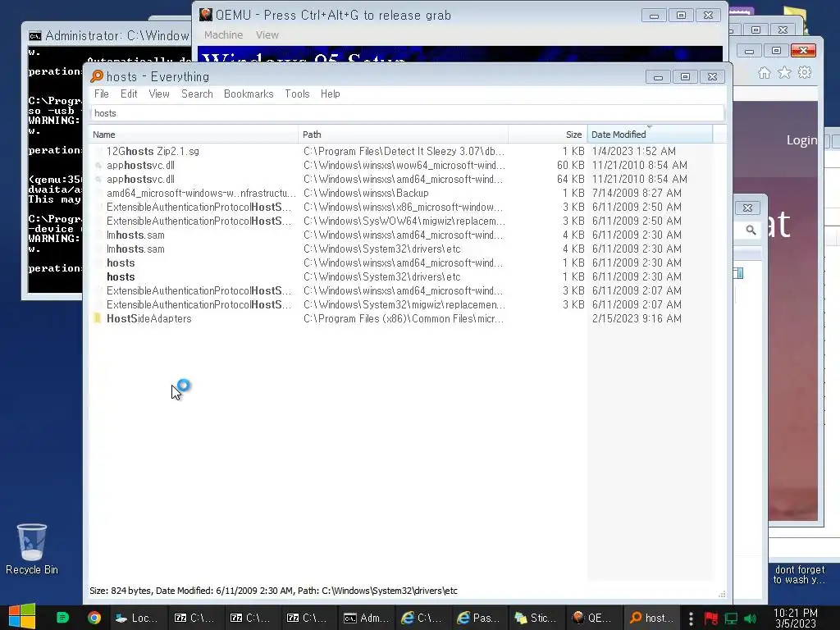The width and height of the screenshot is (840, 630).
Task: Select the HostSideAdapters folder result
Action: pos(149,319)
